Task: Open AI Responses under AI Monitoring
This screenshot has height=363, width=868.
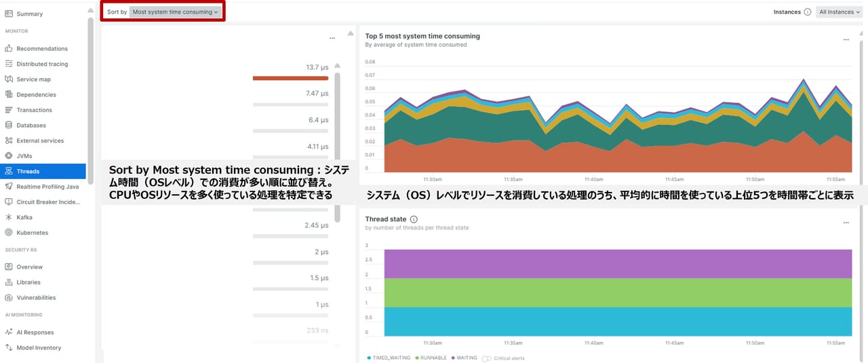Action: [x=35, y=332]
